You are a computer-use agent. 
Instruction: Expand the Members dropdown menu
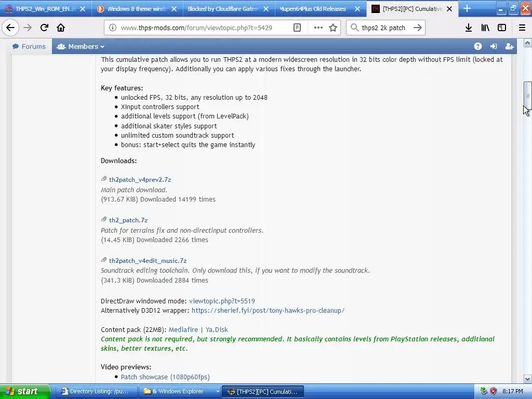tap(81, 46)
